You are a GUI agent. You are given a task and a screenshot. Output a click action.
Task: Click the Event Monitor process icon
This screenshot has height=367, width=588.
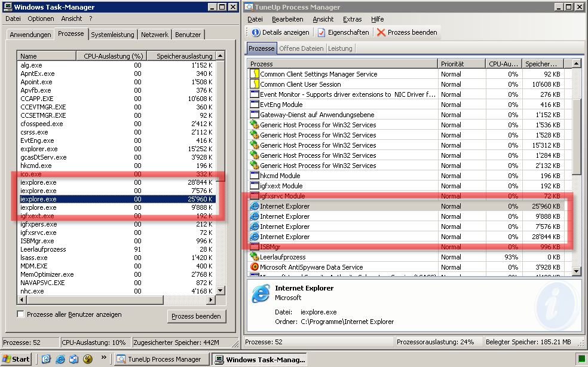coord(255,94)
